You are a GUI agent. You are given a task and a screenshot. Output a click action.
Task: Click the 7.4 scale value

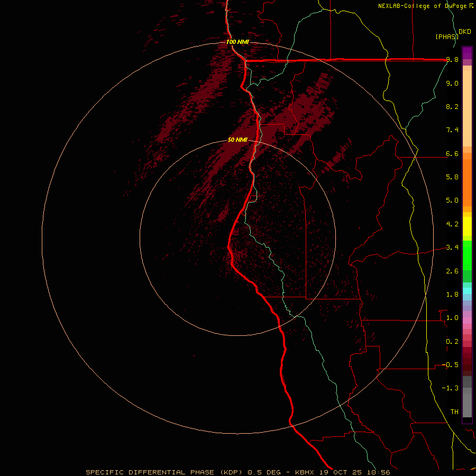click(452, 130)
